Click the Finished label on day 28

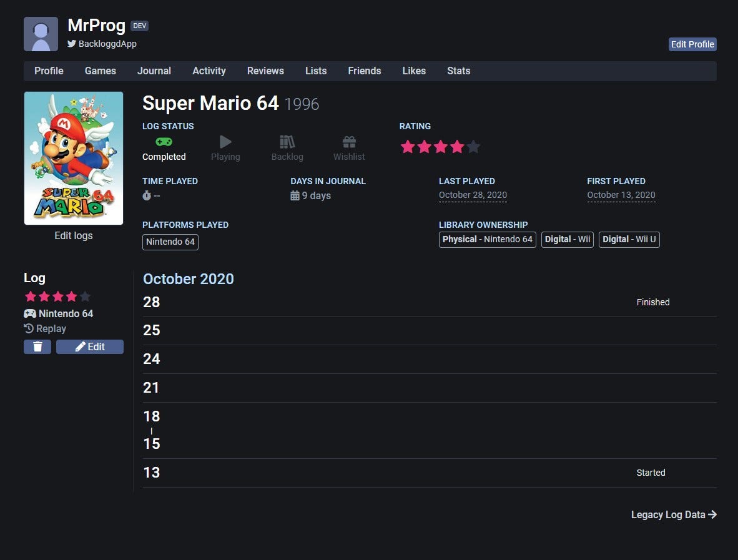tap(653, 302)
